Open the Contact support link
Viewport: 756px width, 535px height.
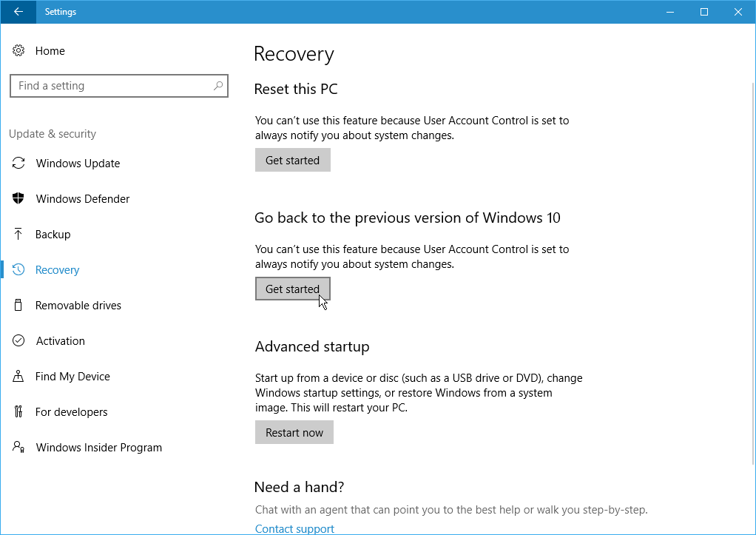coord(294,528)
